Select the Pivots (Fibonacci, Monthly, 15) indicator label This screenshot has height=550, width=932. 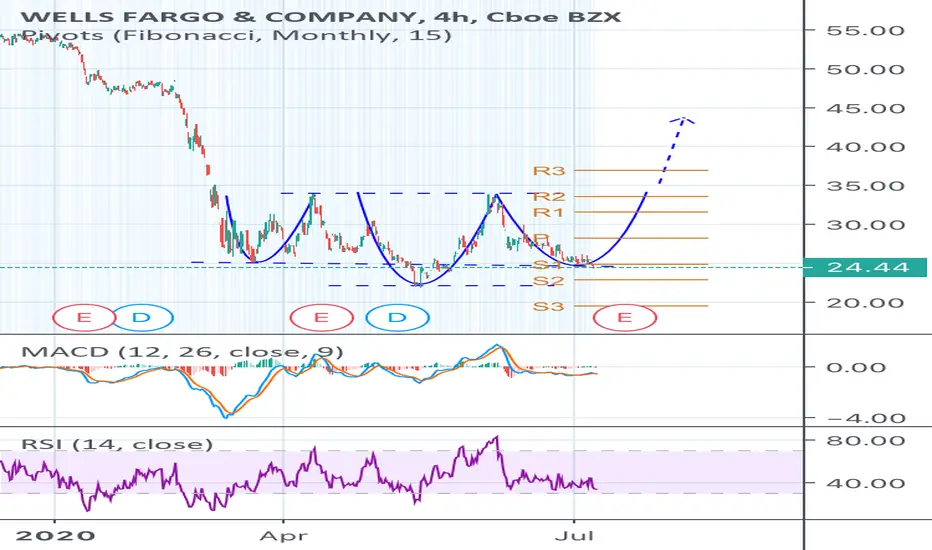coord(236,35)
